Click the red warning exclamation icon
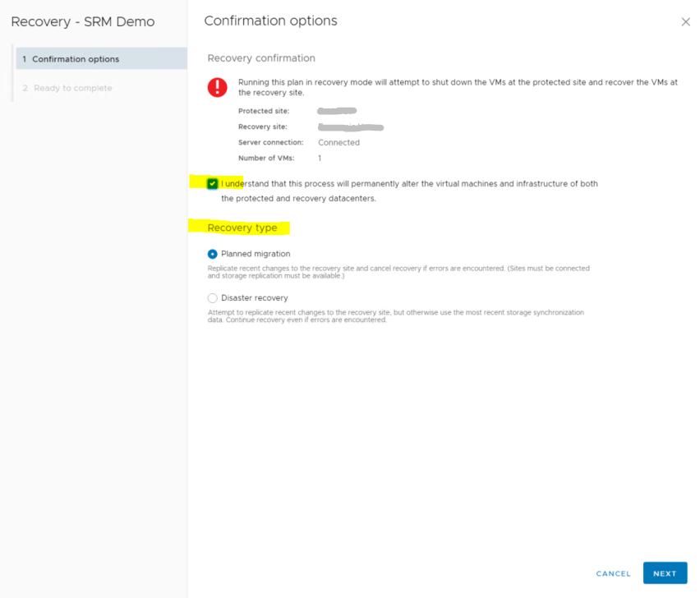This screenshot has width=700, height=598. (217, 87)
